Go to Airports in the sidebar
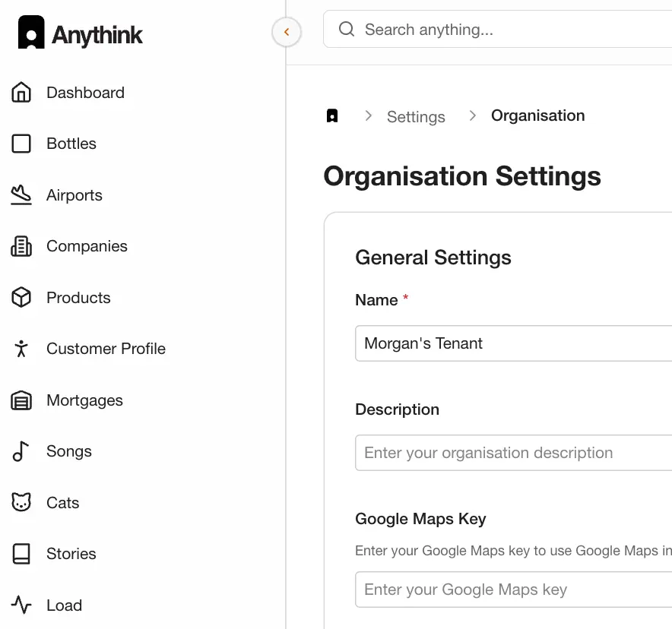Image resolution: width=672 pixels, height=629 pixels. 74,194
